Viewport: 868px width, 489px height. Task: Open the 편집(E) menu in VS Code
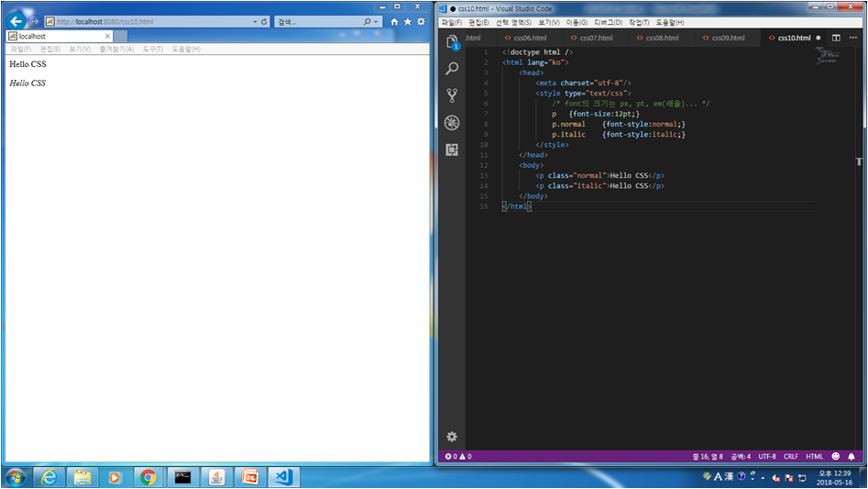point(478,23)
